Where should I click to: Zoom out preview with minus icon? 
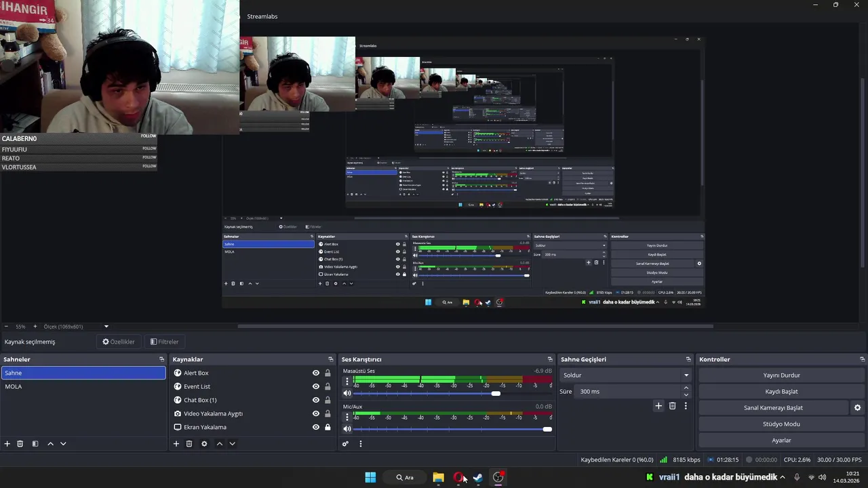(x=6, y=327)
